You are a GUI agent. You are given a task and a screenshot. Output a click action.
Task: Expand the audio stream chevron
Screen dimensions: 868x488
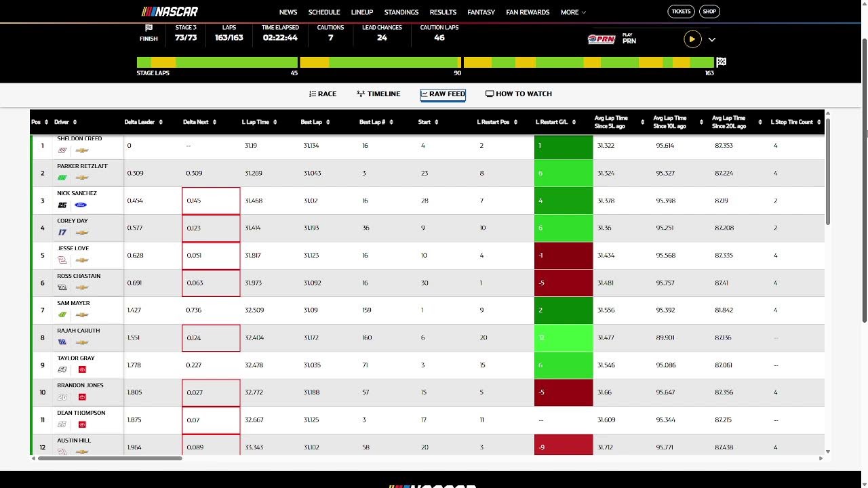tap(712, 39)
